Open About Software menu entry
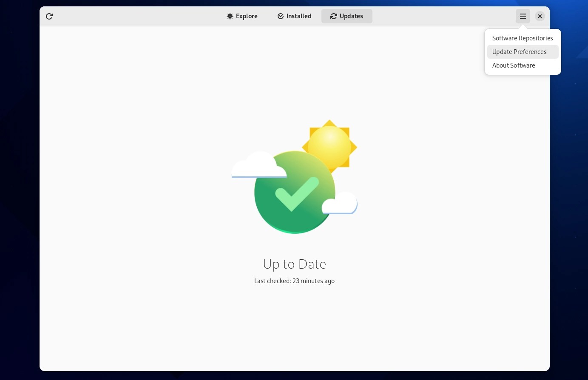Screen dimensions: 588x380 (523, 65)
